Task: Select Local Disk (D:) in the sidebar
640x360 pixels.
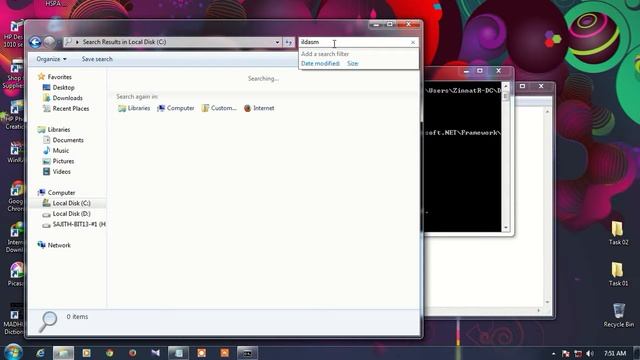Action: [71, 214]
